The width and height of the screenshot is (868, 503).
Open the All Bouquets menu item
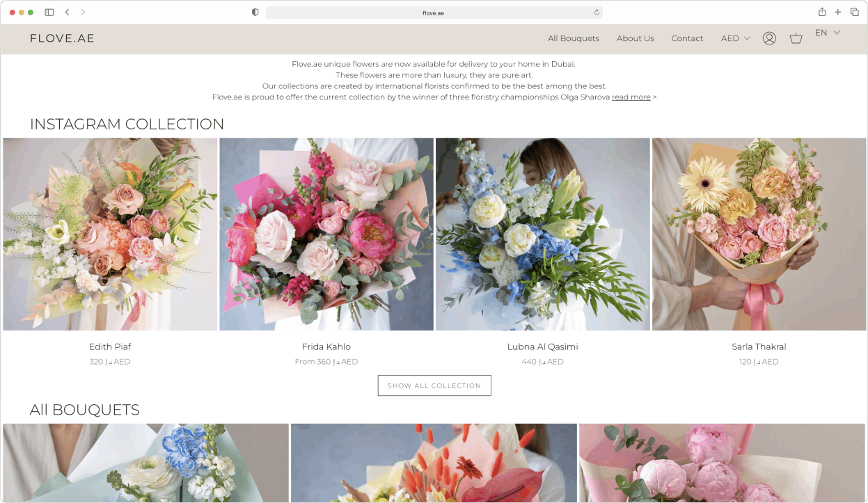click(x=574, y=38)
